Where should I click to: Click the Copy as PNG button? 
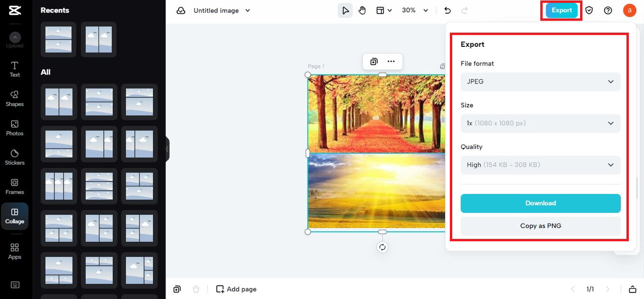(540, 226)
